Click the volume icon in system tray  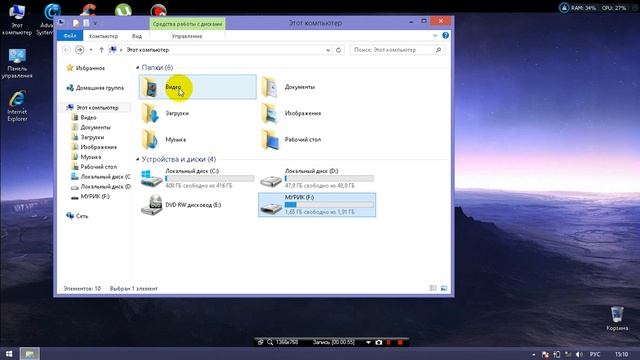579,354
